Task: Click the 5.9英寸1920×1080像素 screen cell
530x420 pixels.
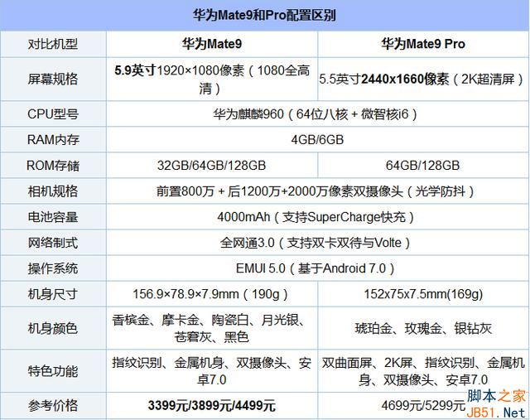Action: coord(212,80)
